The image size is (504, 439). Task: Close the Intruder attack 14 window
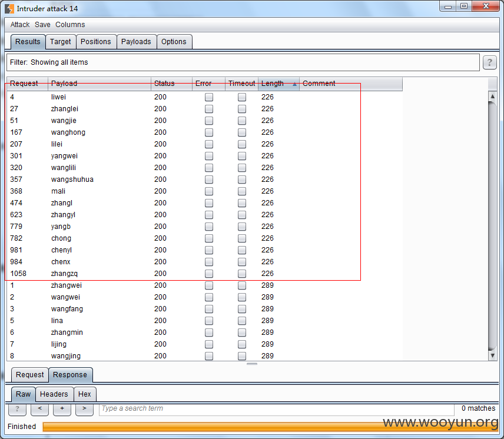point(486,6)
